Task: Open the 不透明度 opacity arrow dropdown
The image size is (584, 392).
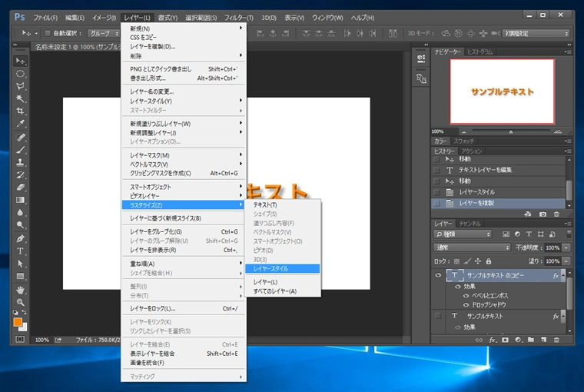Action: (x=566, y=247)
